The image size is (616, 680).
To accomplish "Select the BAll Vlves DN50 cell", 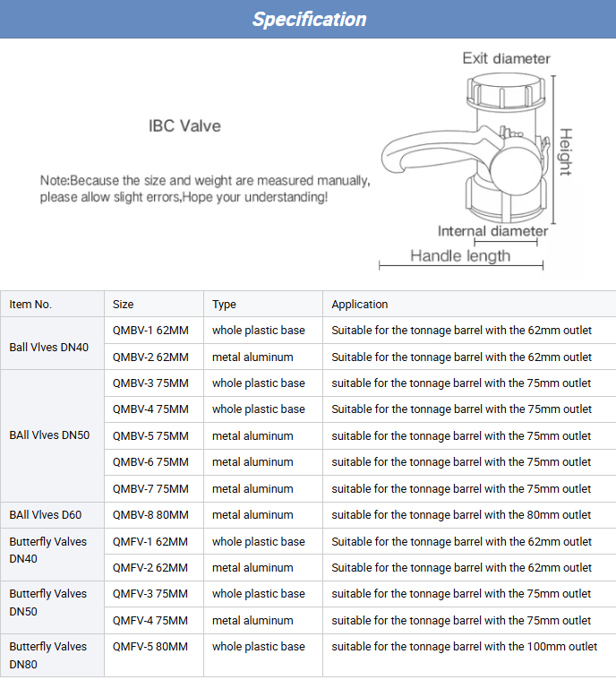I will [x=49, y=436].
